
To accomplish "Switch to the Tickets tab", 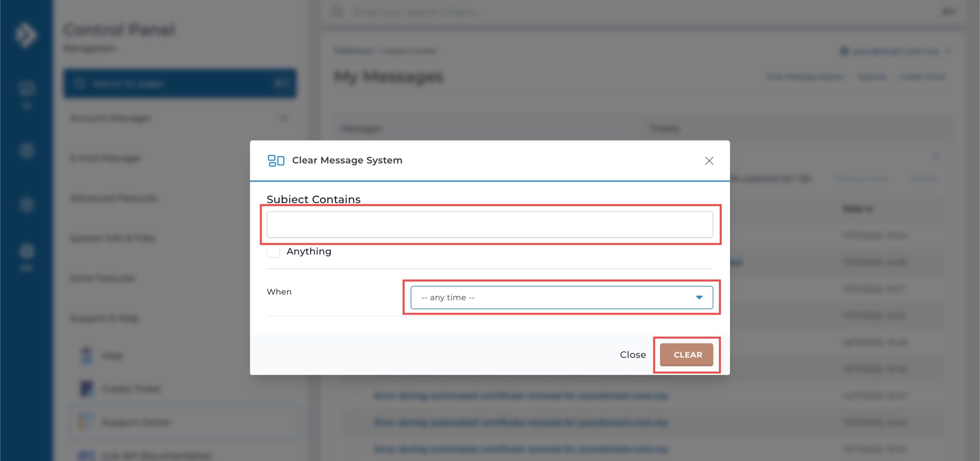I will tap(665, 128).
